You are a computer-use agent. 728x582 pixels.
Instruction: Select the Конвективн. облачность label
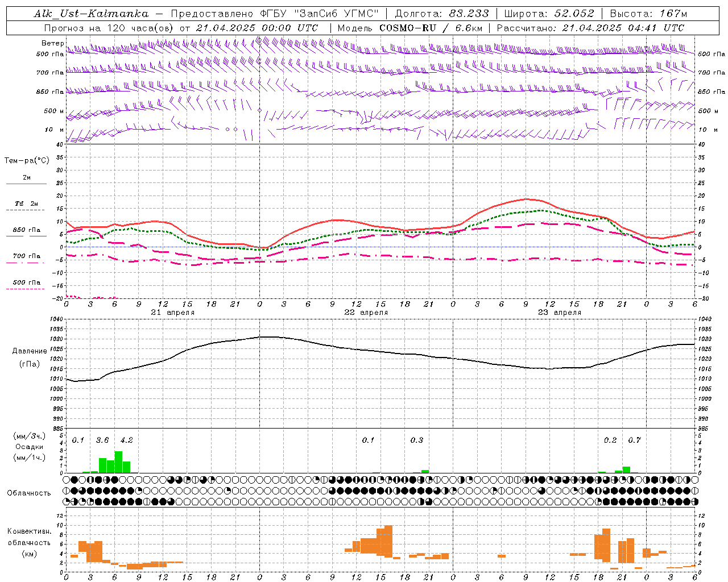coord(29,537)
